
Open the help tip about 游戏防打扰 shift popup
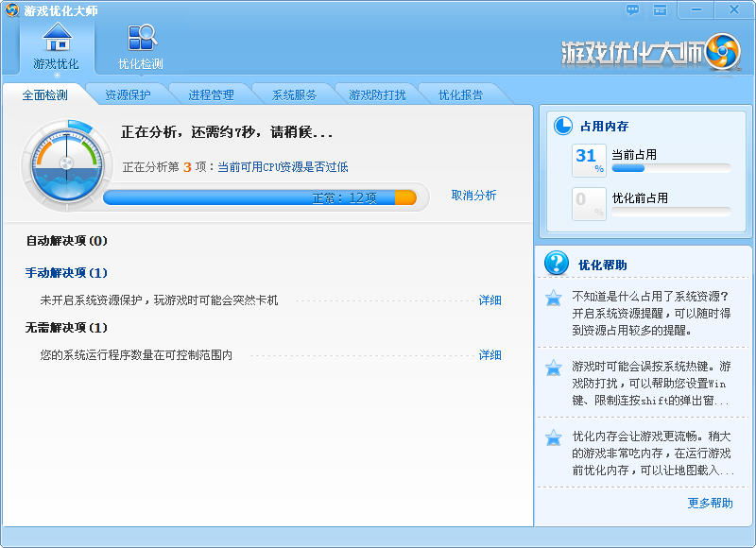click(651, 384)
